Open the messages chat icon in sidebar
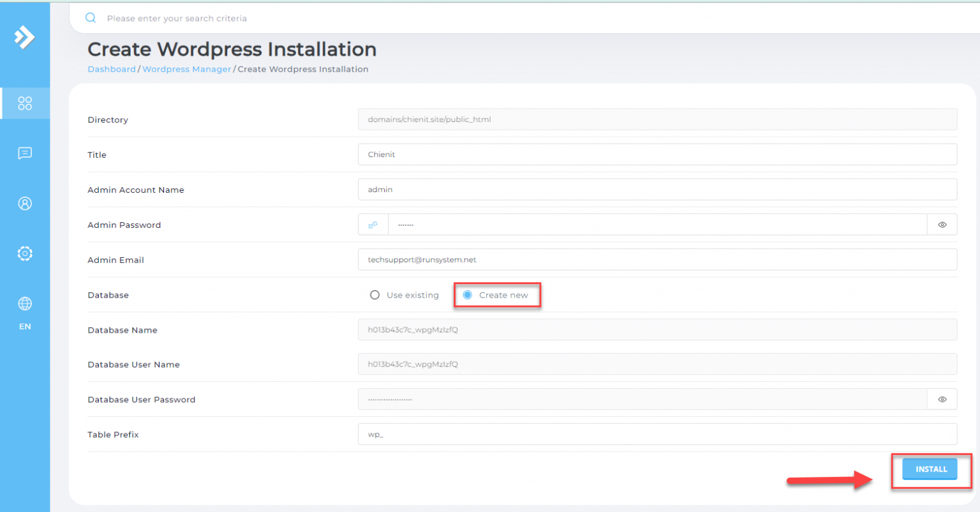The width and height of the screenshot is (980, 512). 25,153
